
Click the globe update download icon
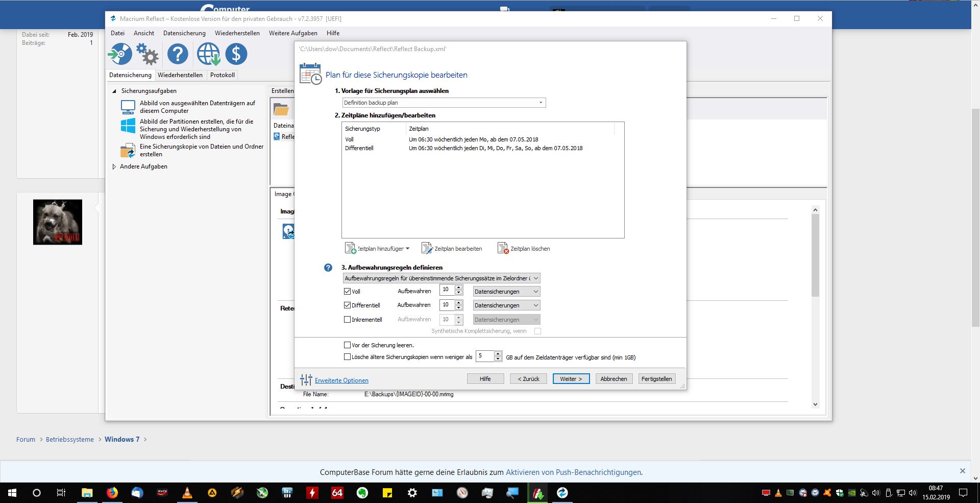click(208, 54)
